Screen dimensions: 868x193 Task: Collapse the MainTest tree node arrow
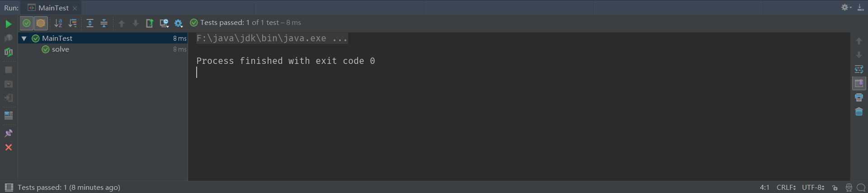point(24,39)
